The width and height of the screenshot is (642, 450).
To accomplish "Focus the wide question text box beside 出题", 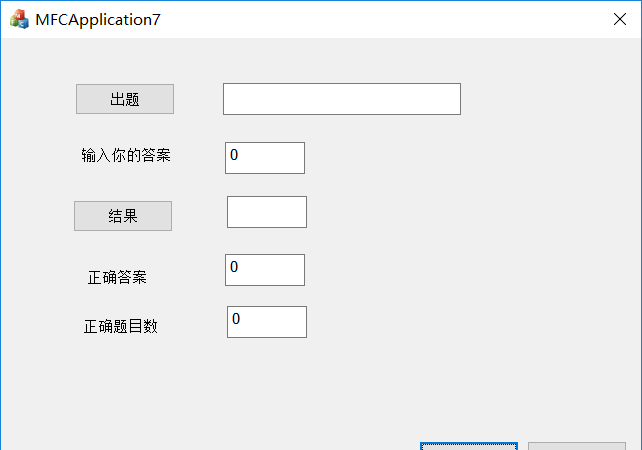I will point(342,99).
